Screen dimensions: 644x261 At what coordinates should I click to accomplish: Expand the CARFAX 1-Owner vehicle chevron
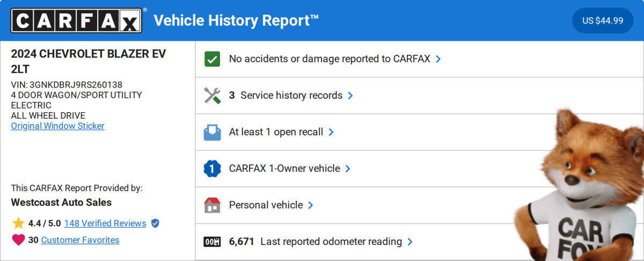[348, 169]
